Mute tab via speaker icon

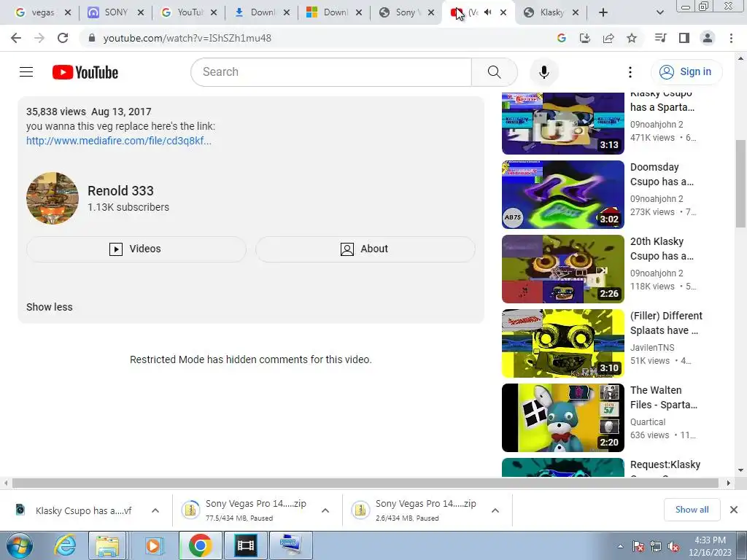pos(488,12)
